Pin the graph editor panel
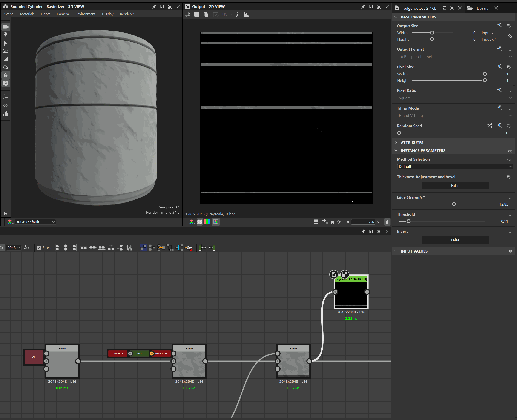 click(363, 231)
